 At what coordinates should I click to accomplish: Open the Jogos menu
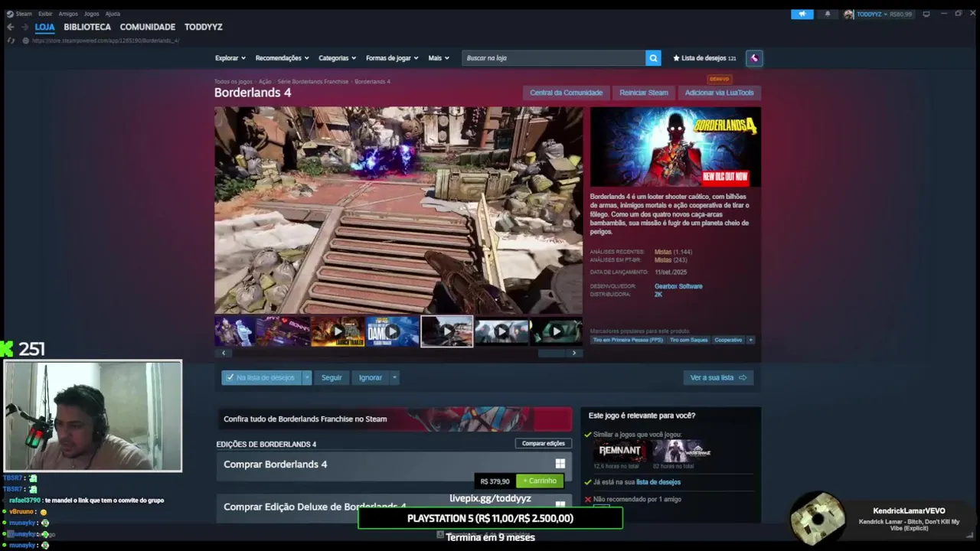pos(91,14)
